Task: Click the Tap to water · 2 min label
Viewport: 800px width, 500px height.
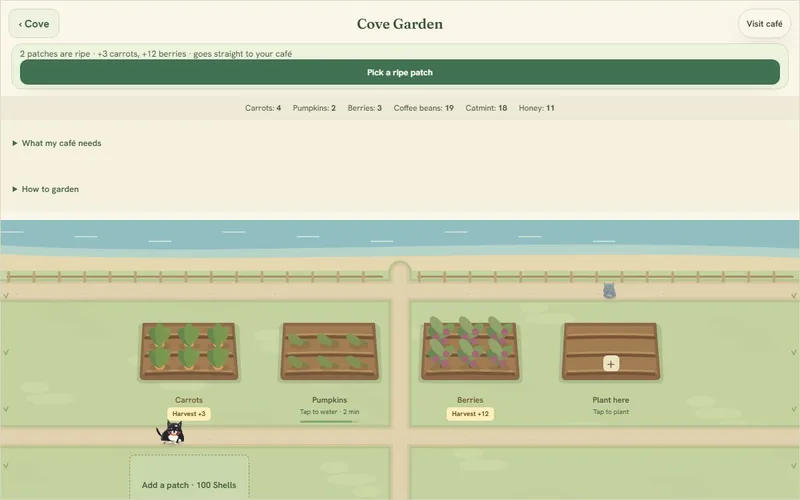Action: pos(330,412)
